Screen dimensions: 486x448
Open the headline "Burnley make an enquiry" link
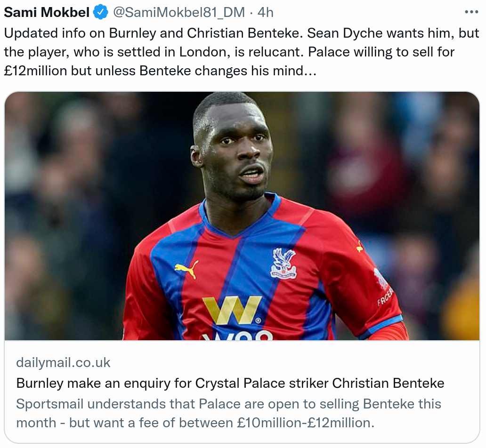(230, 383)
